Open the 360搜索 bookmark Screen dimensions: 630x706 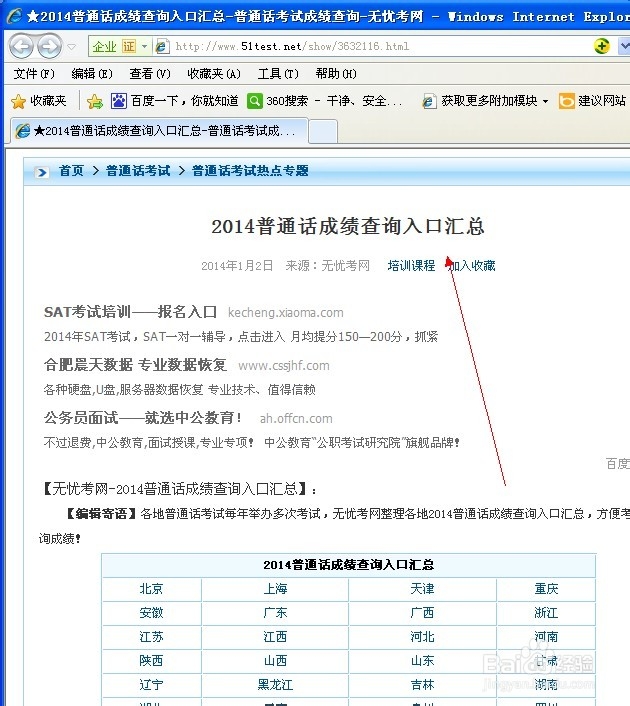(x=325, y=101)
